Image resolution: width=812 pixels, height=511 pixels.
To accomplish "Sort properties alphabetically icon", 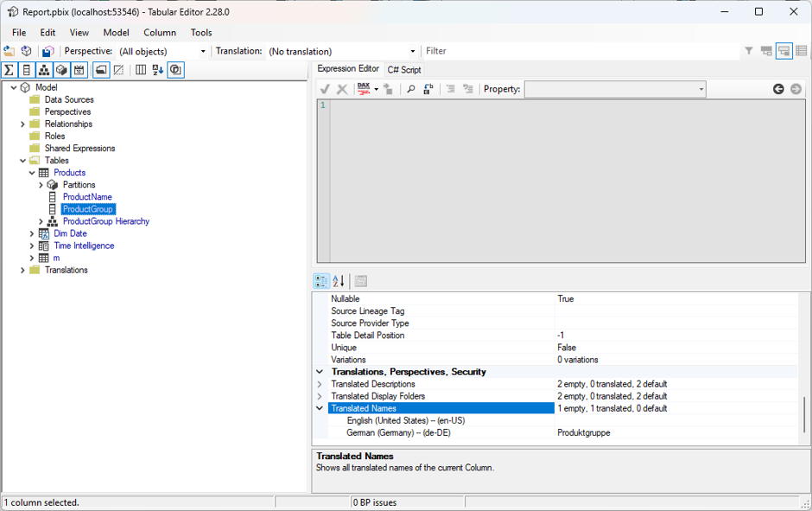I will pos(338,281).
